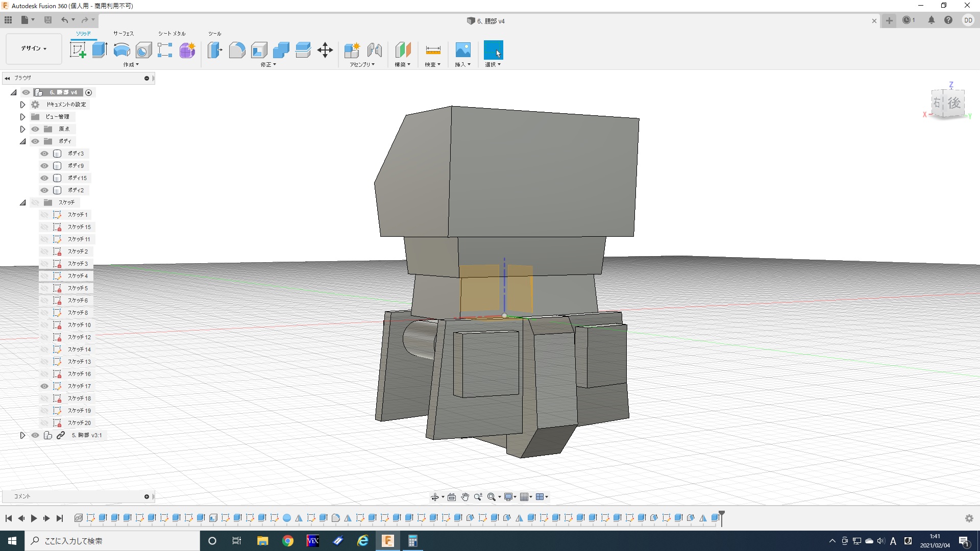Image resolution: width=980 pixels, height=551 pixels.
Task: Click the 後 face on the view cube
Action: (954, 103)
